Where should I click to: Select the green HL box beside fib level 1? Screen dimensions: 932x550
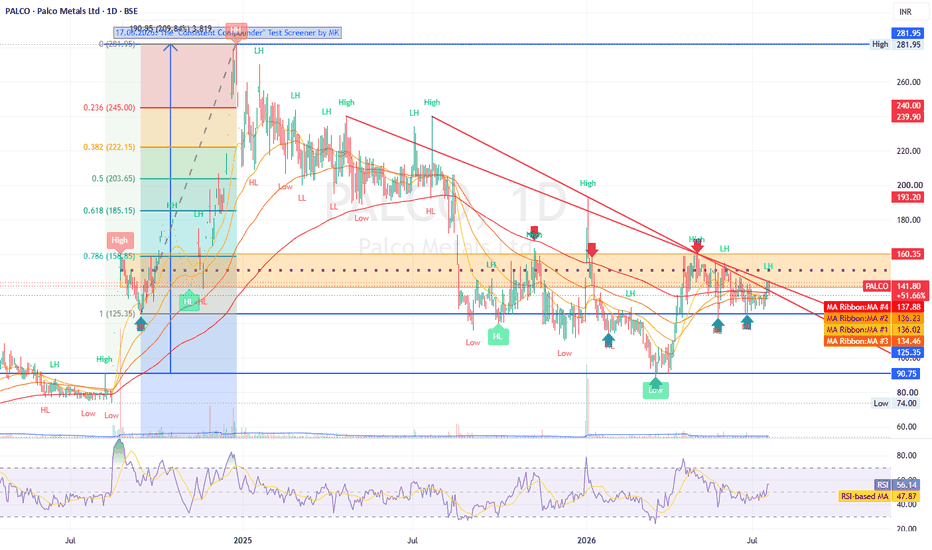tap(189, 301)
